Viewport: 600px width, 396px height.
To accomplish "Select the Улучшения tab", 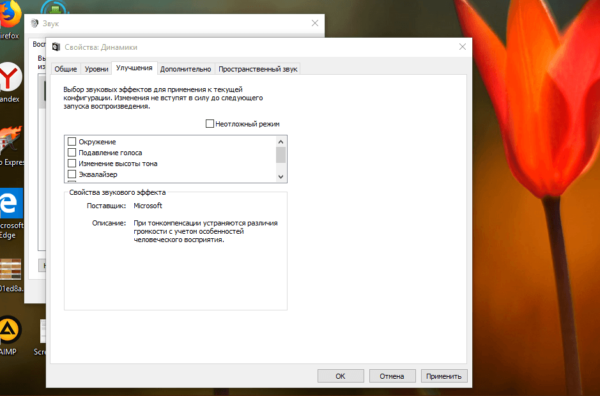I will (x=134, y=68).
